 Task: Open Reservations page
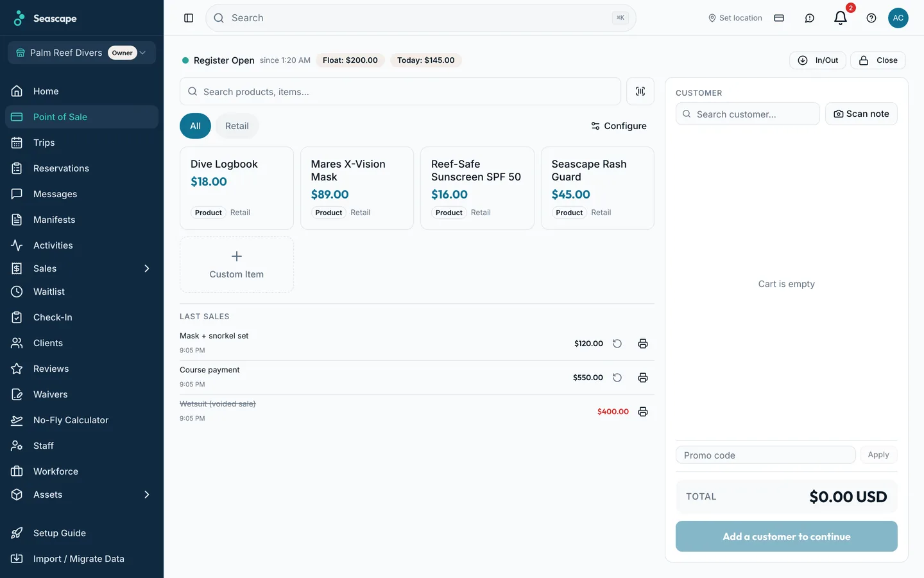(81, 168)
